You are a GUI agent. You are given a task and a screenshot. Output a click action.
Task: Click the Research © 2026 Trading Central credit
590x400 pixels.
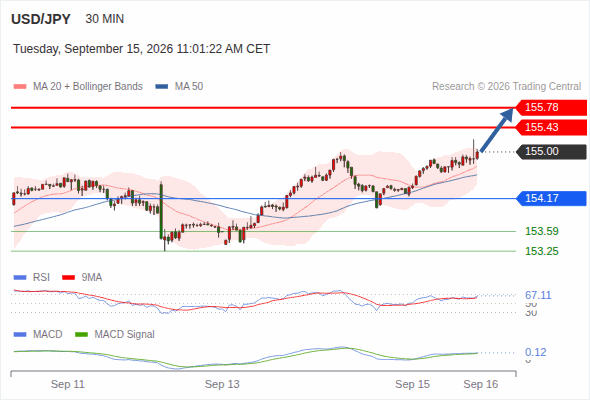pyautogui.click(x=506, y=87)
